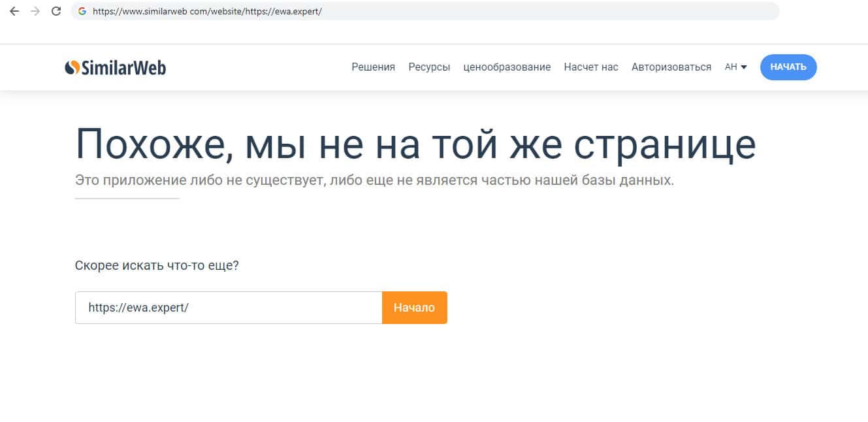The width and height of the screenshot is (868, 422).
Task: Open the Насчет нас menu item
Action: click(x=590, y=67)
